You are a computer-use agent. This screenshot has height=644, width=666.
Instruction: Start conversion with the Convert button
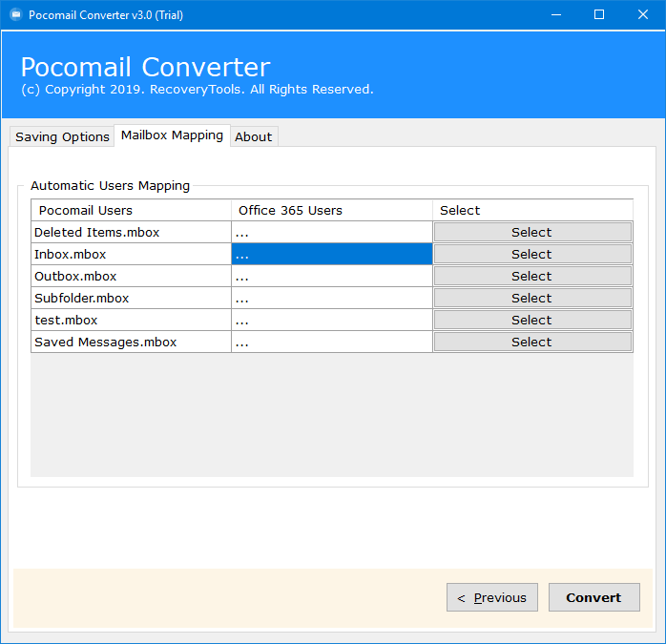(x=594, y=597)
